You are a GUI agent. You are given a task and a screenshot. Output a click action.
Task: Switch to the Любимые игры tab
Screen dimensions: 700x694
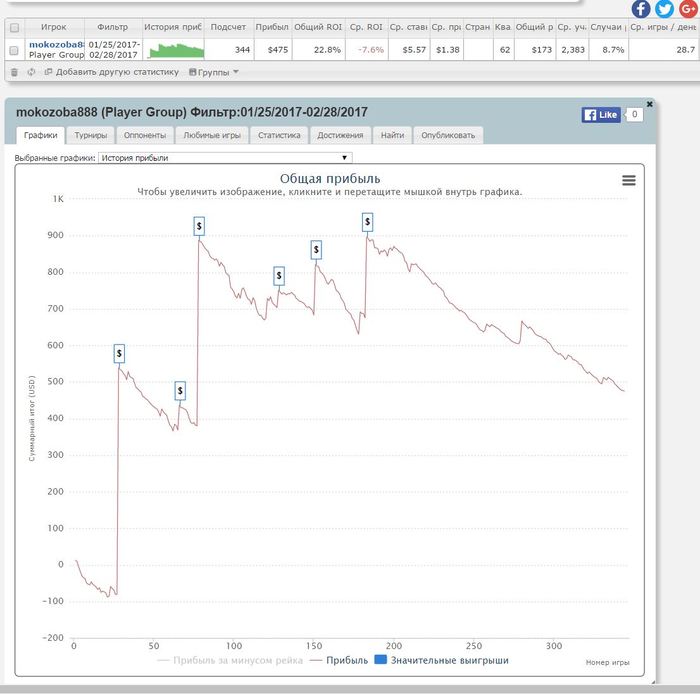pyautogui.click(x=212, y=135)
